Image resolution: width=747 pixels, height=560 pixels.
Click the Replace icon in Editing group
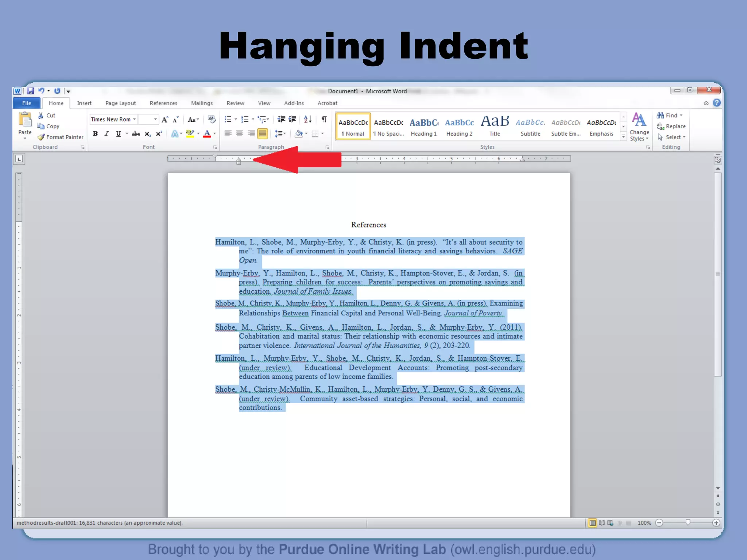pos(660,127)
